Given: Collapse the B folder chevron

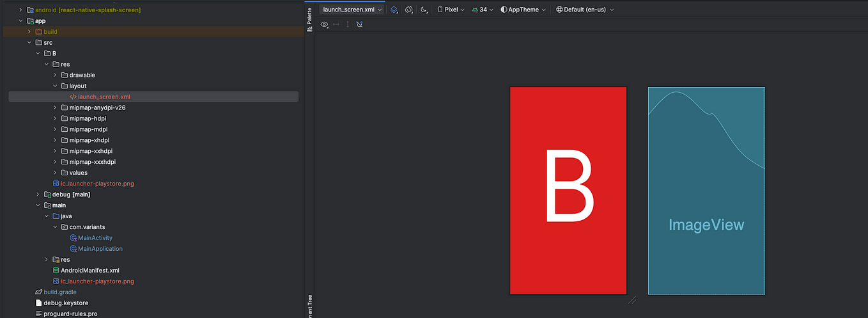Looking at the screenshot, I should 38,53.
